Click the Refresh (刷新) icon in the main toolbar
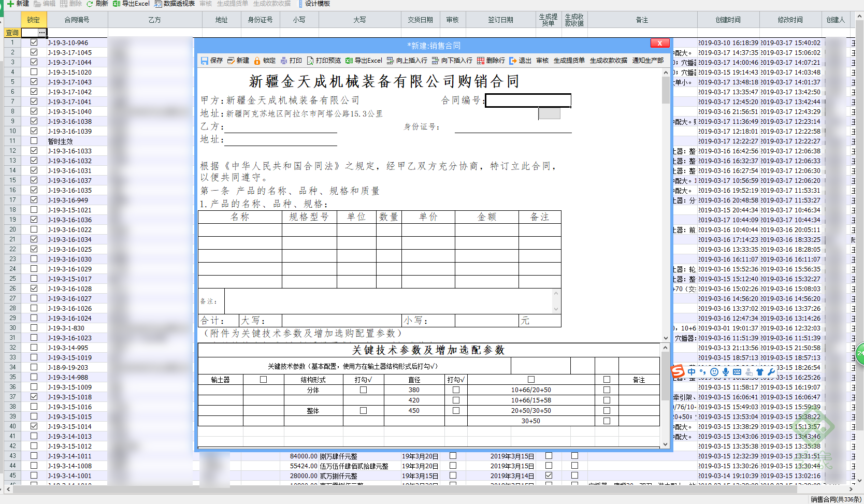This screenshot has height=504, width=864. pyautogui.click(x=90, y=4)
